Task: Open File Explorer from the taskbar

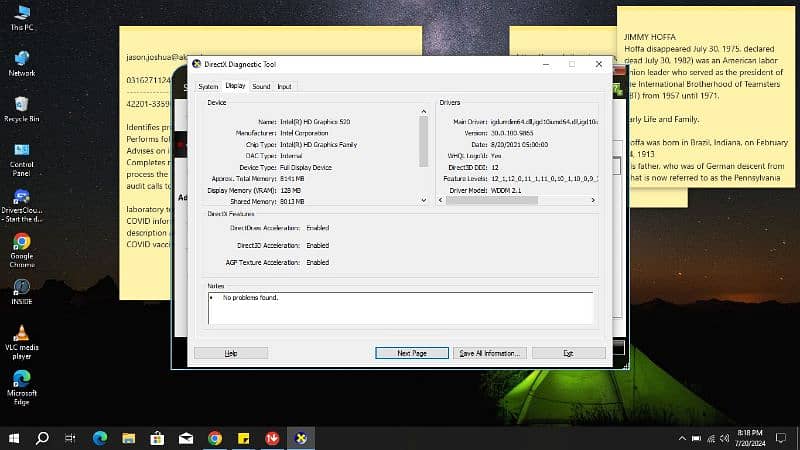Action: [128, 438]
